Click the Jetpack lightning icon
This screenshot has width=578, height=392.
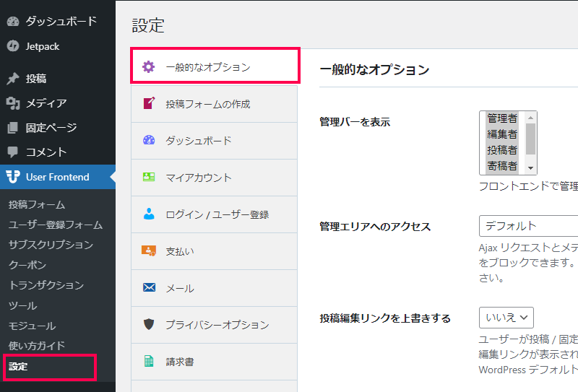(13, 46)
